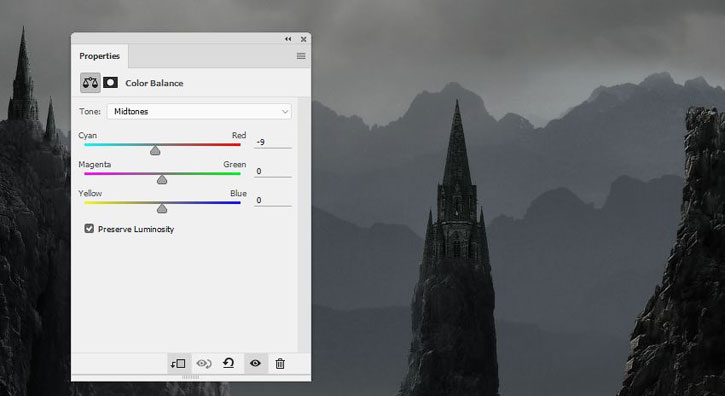Image resolution: width=725 pixels, height=396 pixels.
Task: Click the Yellow-Blue value field
Action: coord(273,200)
